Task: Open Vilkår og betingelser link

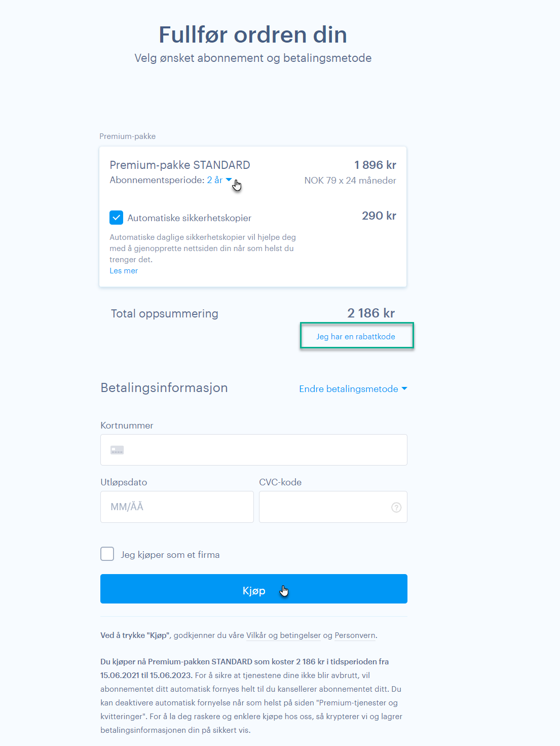Action: click(283, 635)
